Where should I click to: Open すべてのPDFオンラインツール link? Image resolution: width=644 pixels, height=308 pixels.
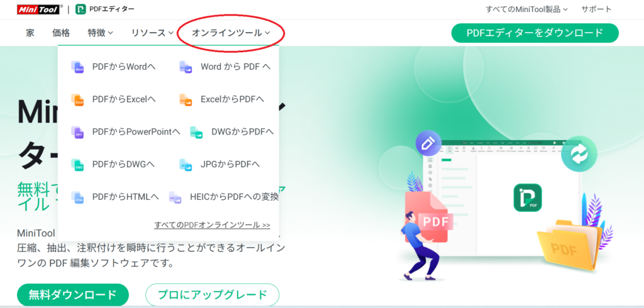click(212, 225)
